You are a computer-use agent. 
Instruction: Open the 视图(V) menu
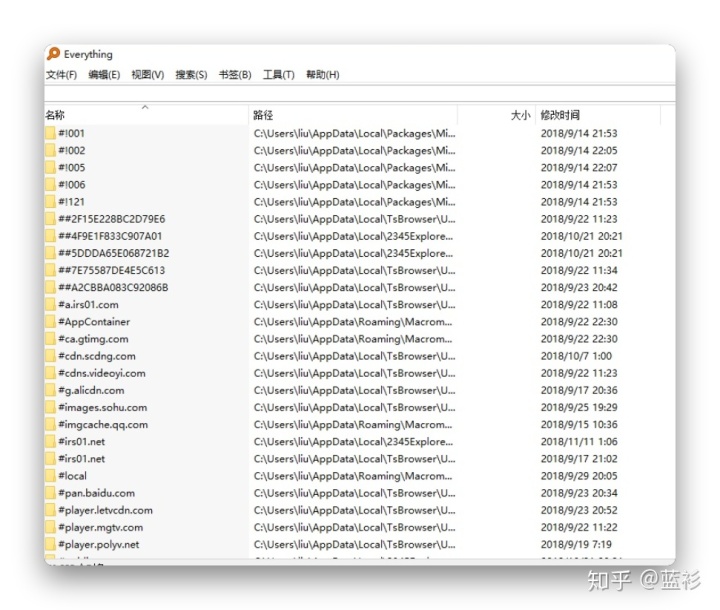147,74
